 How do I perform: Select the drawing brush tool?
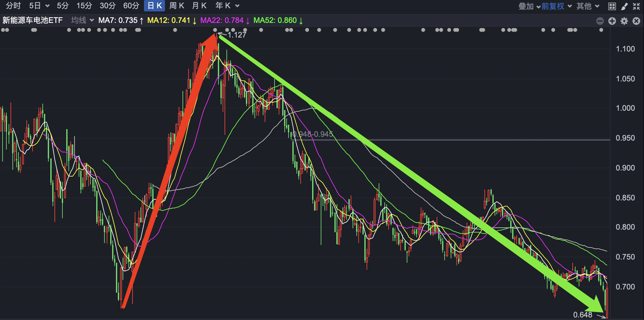(624, 6)
